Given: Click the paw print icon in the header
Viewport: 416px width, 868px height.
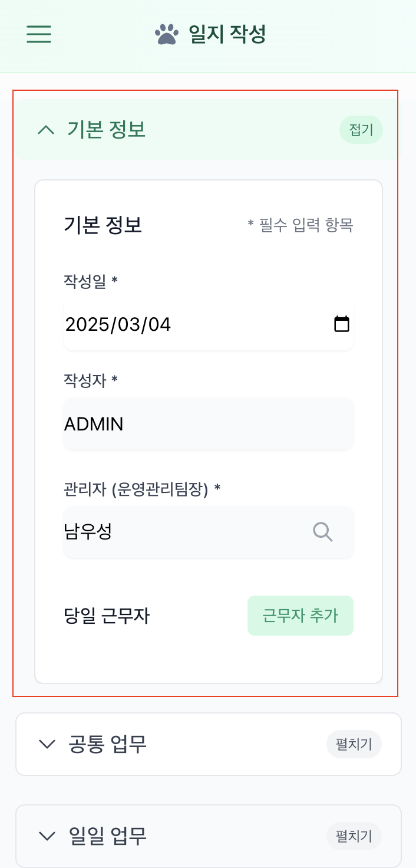Looking at the screenshot, I should coord(167,34).
